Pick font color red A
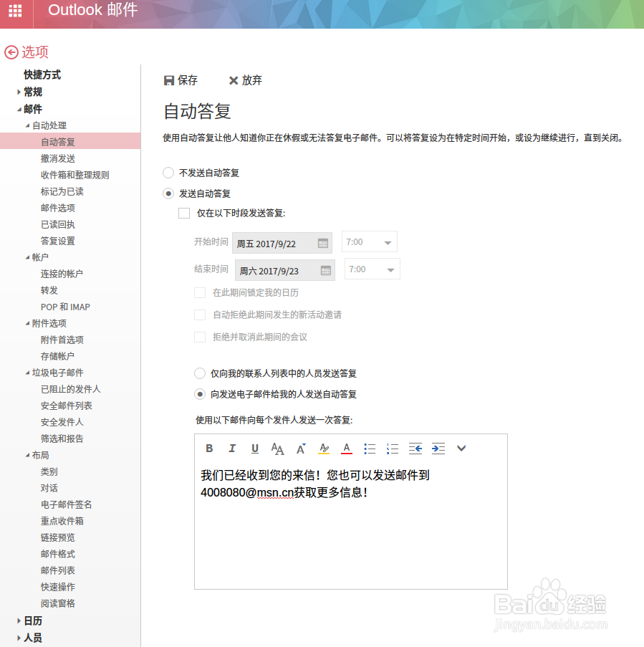This screenshot has height=647, width=644. click(x=347, y=449)
